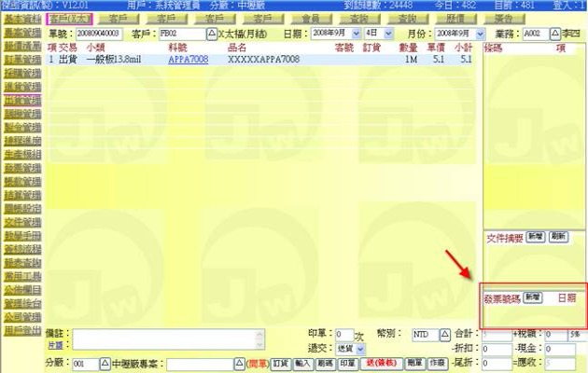
Task: Click 新增 button beside 發票號碼
Action: pos(532,297)
